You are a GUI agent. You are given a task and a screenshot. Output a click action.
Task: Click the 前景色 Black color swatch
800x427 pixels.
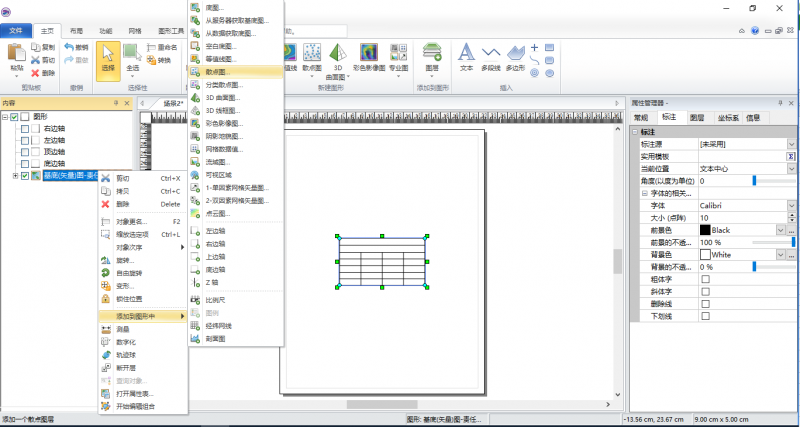click(705, 230)
